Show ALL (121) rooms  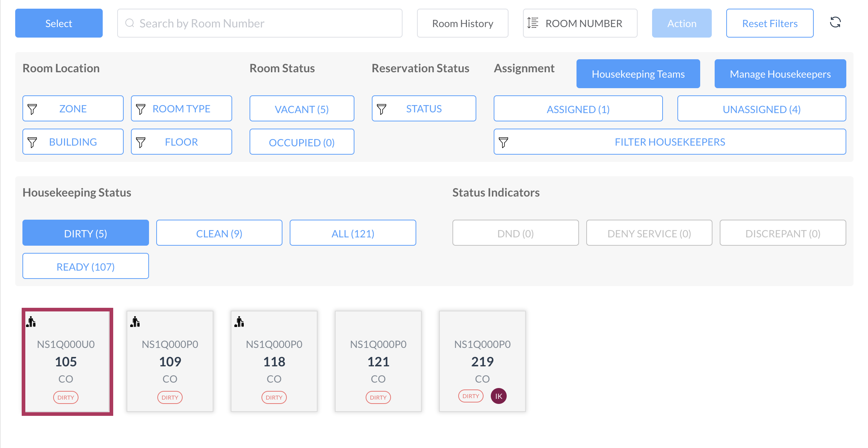353,233
